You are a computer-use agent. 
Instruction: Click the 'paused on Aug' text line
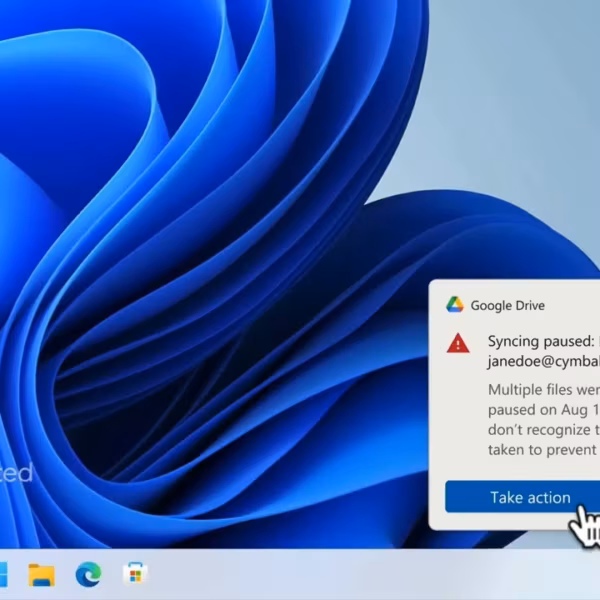pyautogui.click(x=544, y=410)
